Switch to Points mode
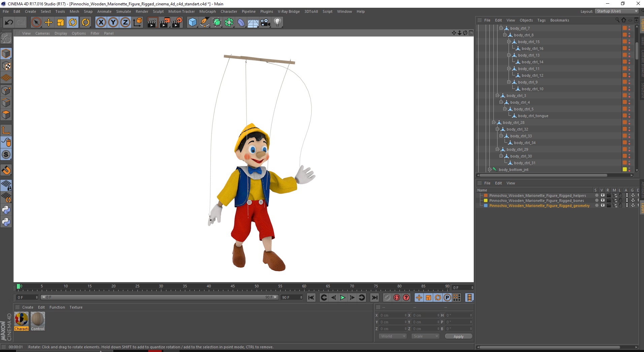 click(6, 91)
